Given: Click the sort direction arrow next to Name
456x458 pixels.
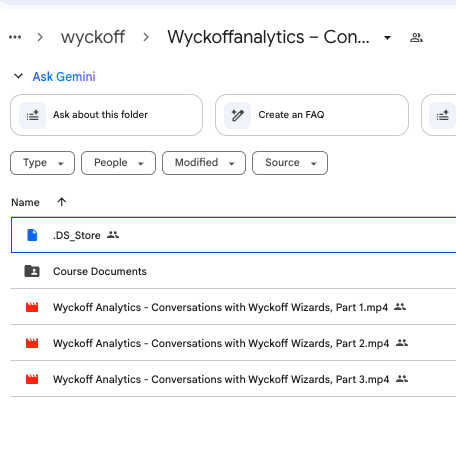Looking at the screenshot, I should [62, 202].
